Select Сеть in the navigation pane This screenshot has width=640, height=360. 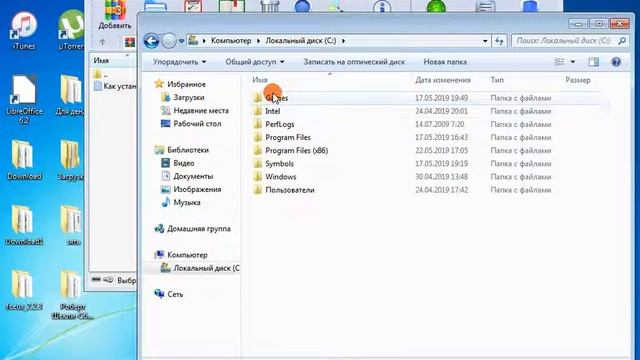[x=175, y=294]
